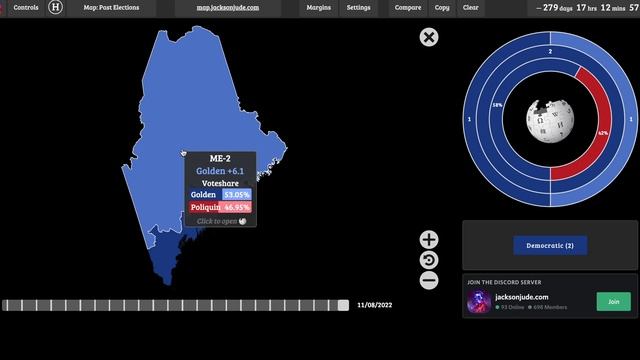
Task: Open the Margins menu
Action: [x=318, y=8]
